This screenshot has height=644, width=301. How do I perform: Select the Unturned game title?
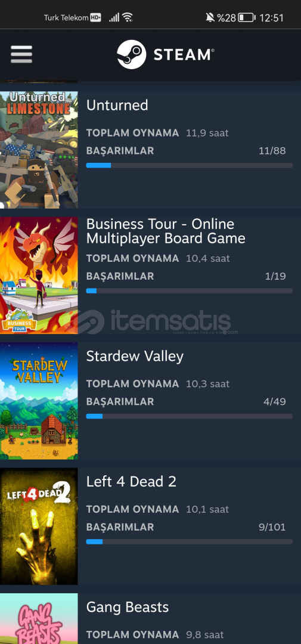[x=117, y=105]
